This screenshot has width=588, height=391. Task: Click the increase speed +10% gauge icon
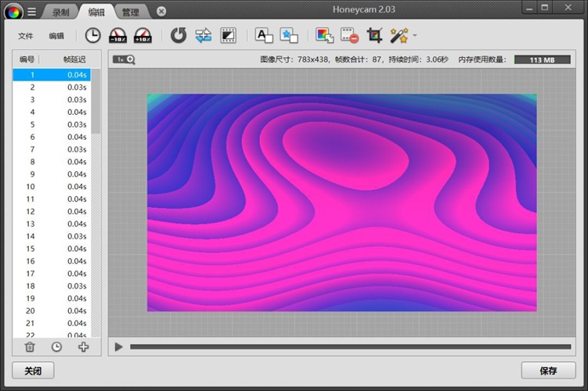tap(142, 35)
